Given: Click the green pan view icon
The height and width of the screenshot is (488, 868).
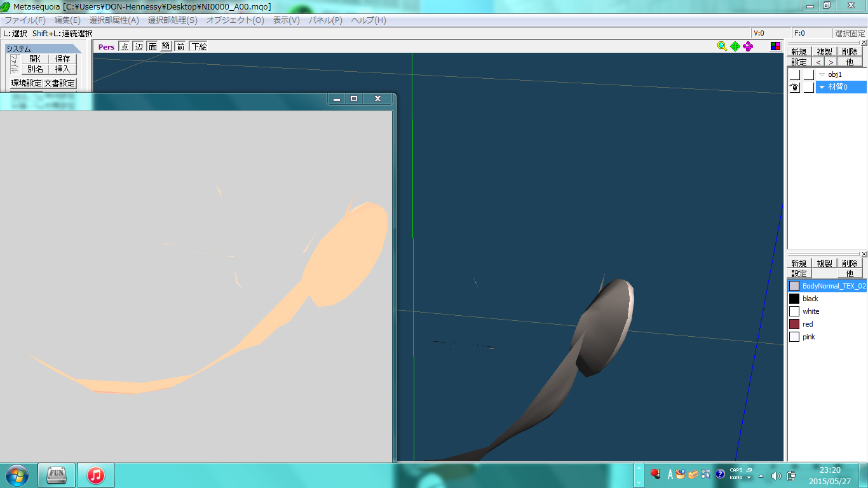Looking at the screenshot, I should [x=735, y=46].
